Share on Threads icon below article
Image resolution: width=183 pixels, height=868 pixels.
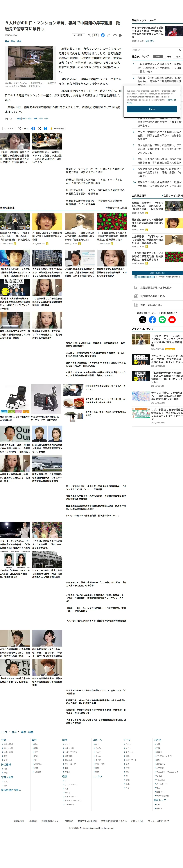pyautogui.click(x=39, y=128)
